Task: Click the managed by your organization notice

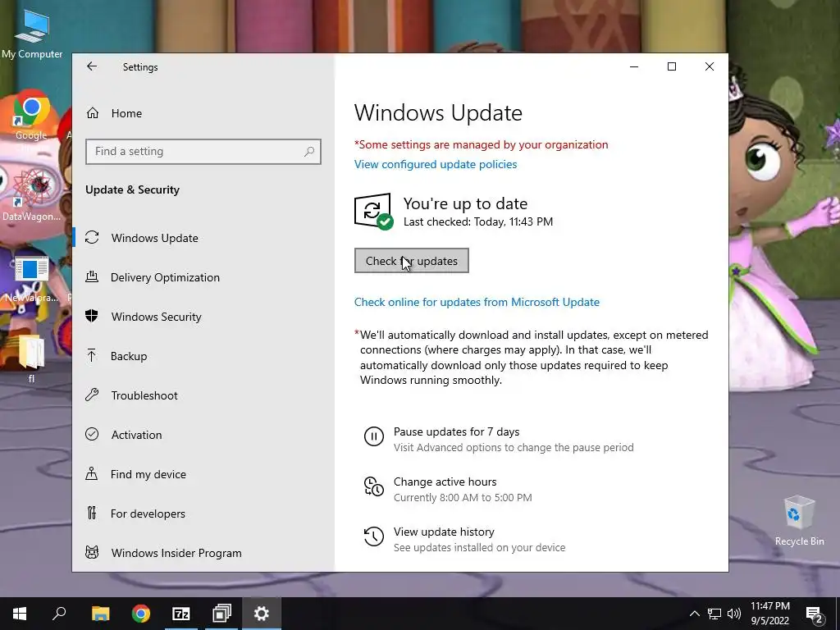Action: 481,144
